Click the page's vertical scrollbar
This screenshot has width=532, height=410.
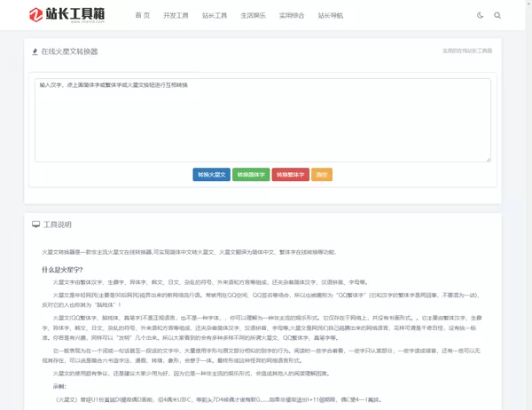coord(528,205)
